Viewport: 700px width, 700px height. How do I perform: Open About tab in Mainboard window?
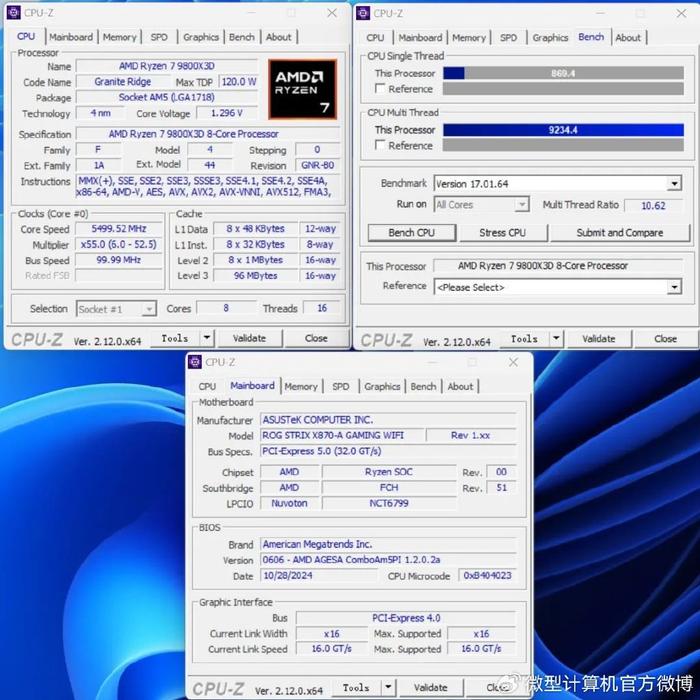point(460,386)
